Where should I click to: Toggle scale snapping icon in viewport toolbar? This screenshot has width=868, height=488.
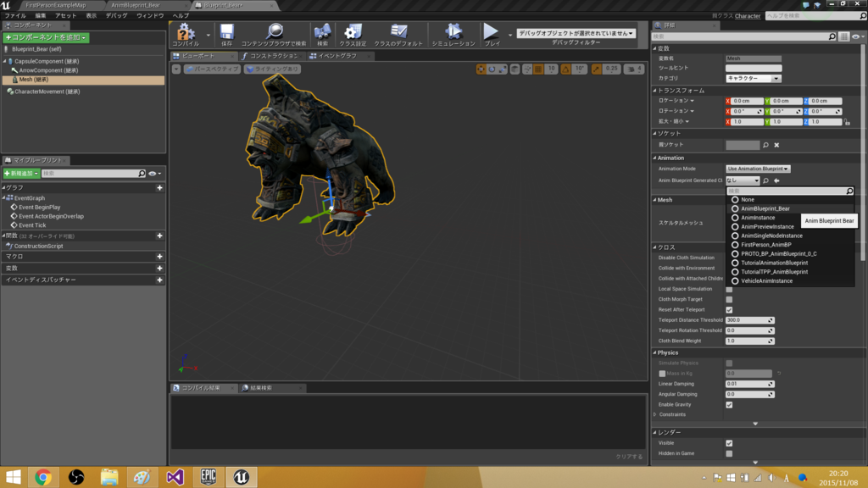[596, 69]
